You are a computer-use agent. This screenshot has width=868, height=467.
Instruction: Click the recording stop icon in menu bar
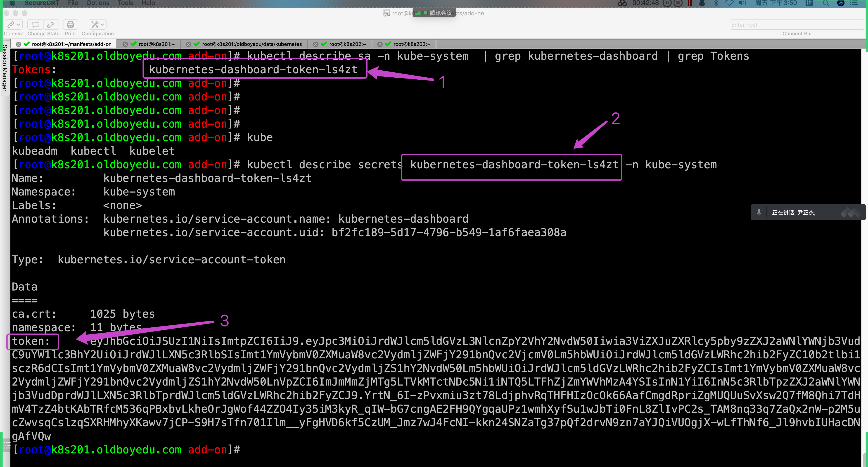[x=678, y=3]
